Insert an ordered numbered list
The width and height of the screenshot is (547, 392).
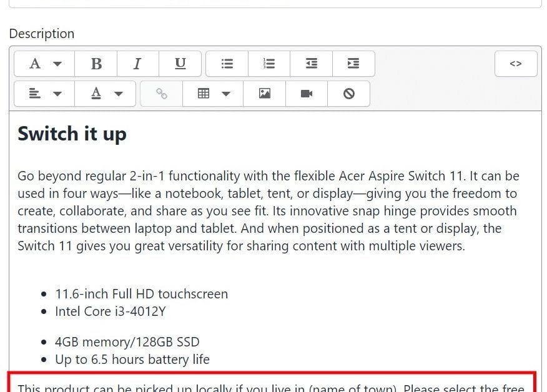(269, 64)
